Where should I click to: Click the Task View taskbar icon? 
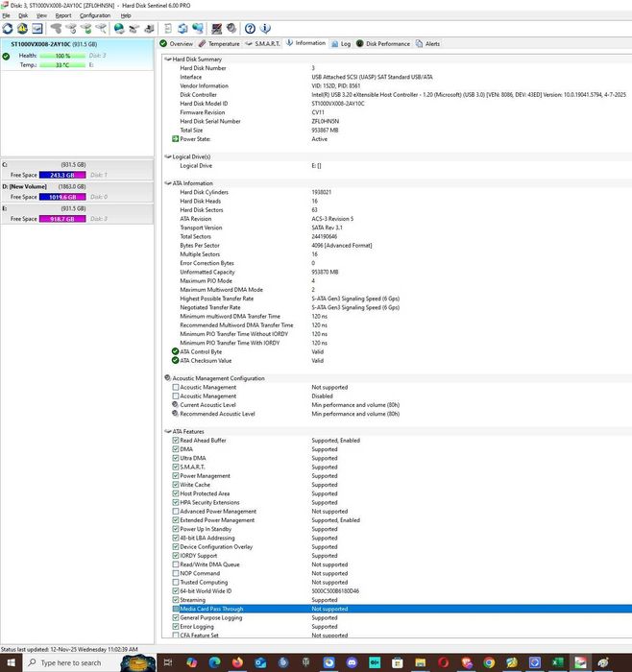[168, 662]
